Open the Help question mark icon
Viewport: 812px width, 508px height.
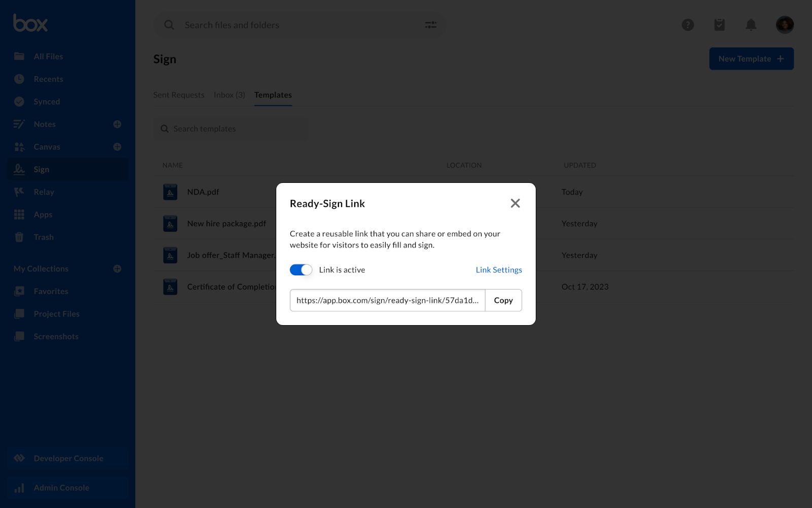point(688,25)
